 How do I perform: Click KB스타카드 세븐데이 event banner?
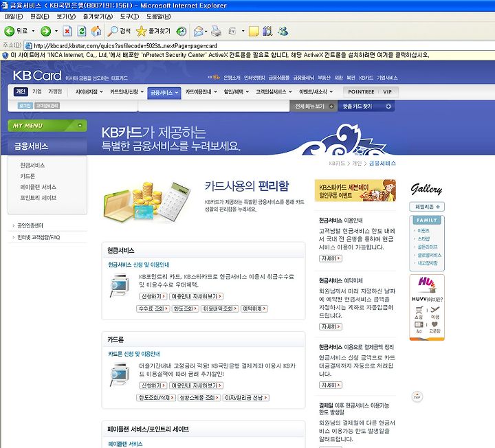pyautogui.click(x=355, y=190)
